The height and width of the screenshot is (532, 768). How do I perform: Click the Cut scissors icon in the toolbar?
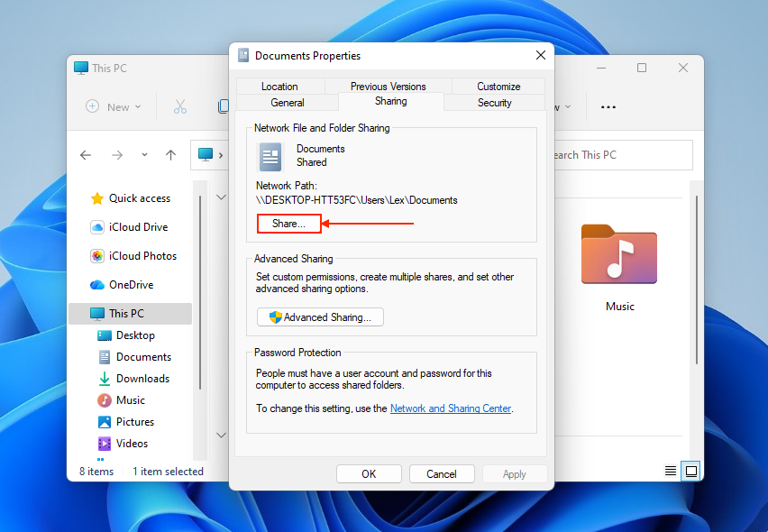pos(180,106)
